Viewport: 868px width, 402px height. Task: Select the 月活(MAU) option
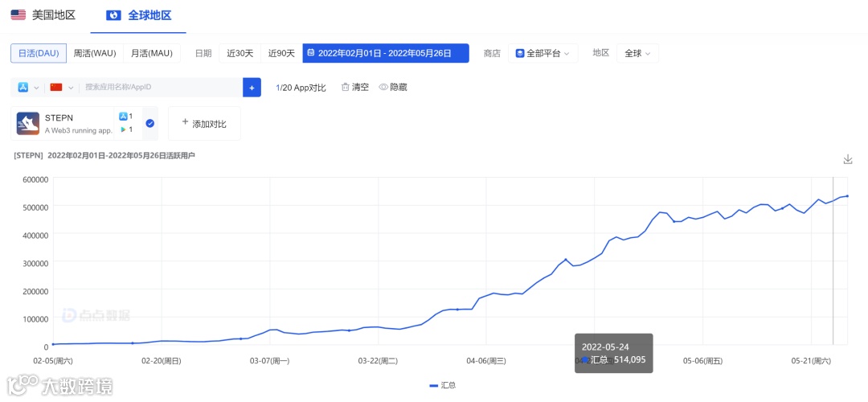click(x=152, y=53)
